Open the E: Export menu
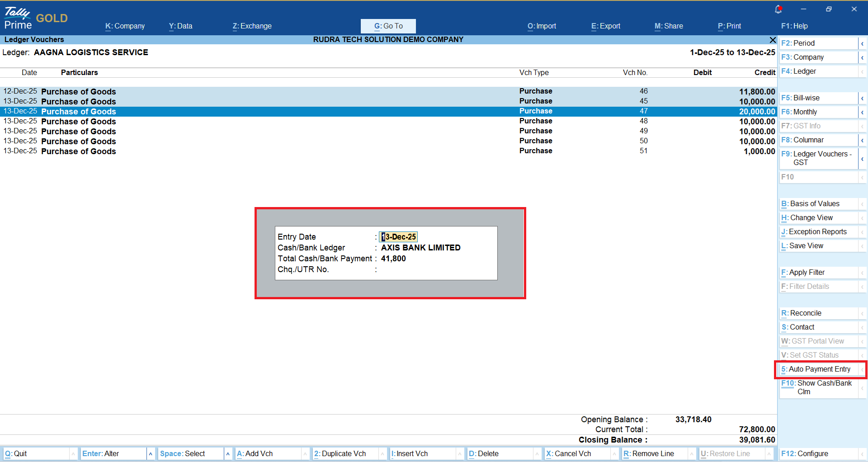Image resolution: width=868 pixels, height=462 pixels. [605, 26]
